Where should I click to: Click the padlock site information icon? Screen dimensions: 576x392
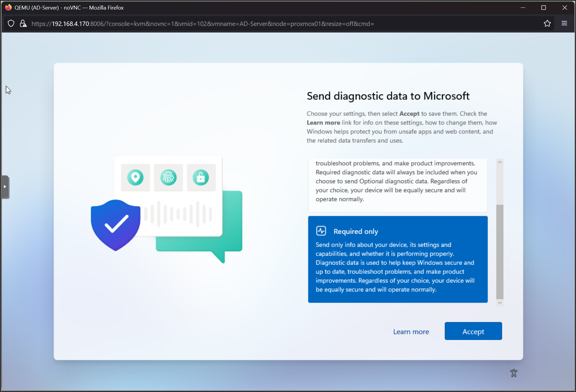tap(23, 24)
